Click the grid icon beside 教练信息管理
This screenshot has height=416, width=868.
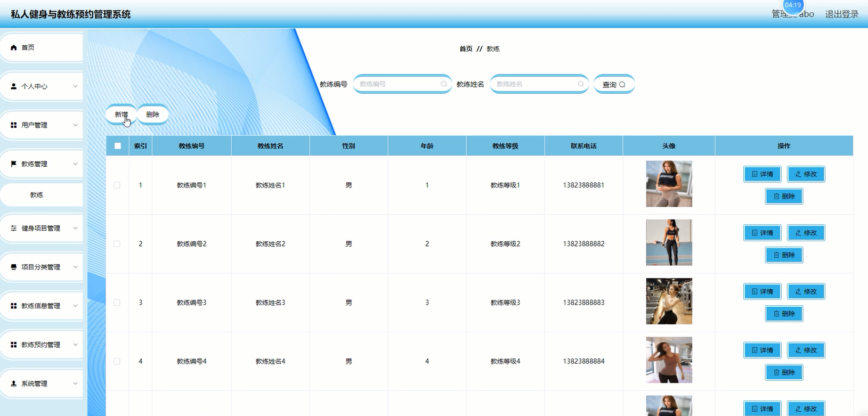pyautogui.click(x=14, y=306)
